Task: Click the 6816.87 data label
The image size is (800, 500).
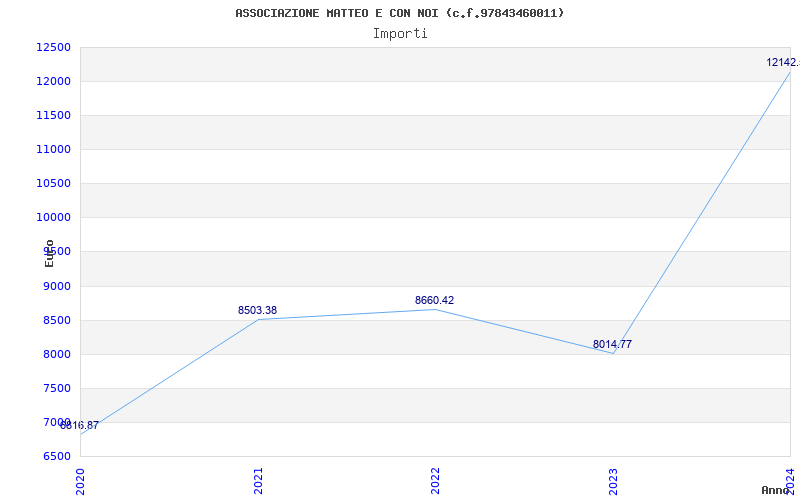Action: (x=80, y=426)
